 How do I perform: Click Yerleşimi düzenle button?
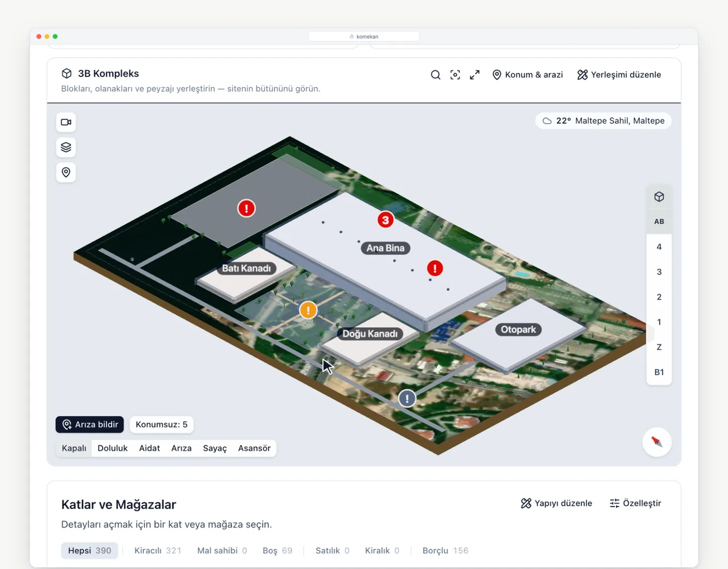[619, 75]
